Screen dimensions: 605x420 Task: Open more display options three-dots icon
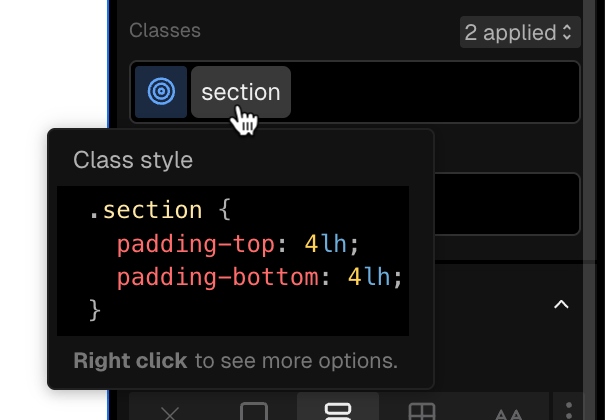point(569,412)
